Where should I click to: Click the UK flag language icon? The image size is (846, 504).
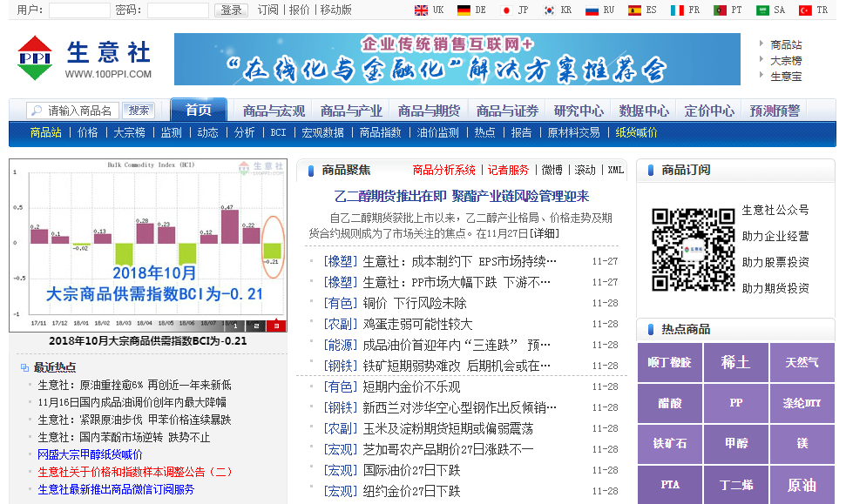421,10
